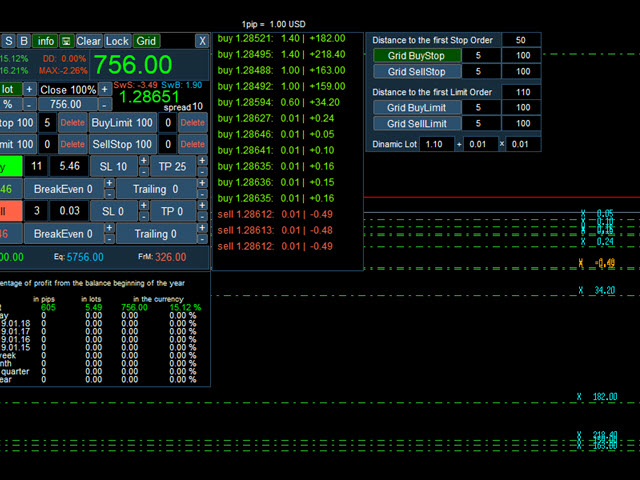Decrease TP 0 with its minus button
Viewport: 640px width, 480px height.
click(202, 216)
